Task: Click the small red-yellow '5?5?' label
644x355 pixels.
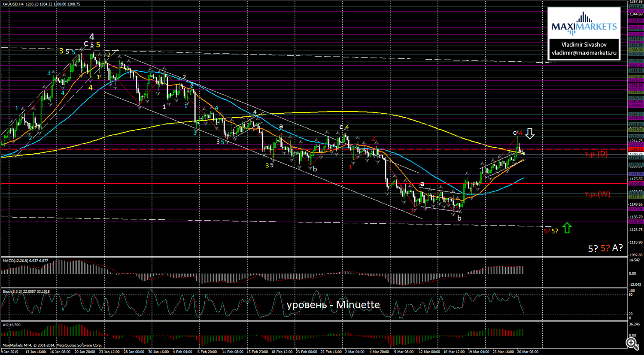Action: 551,231
